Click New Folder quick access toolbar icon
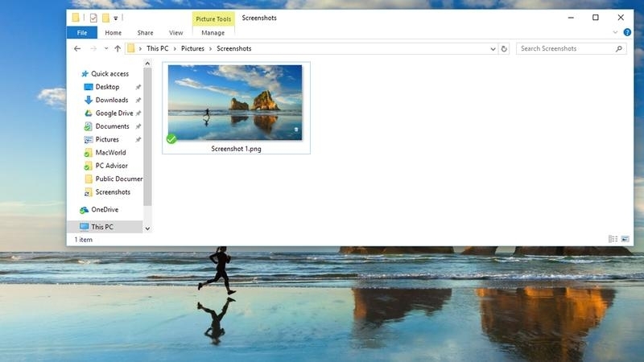Viewport: 644px width, 362px height. (106, 18)
